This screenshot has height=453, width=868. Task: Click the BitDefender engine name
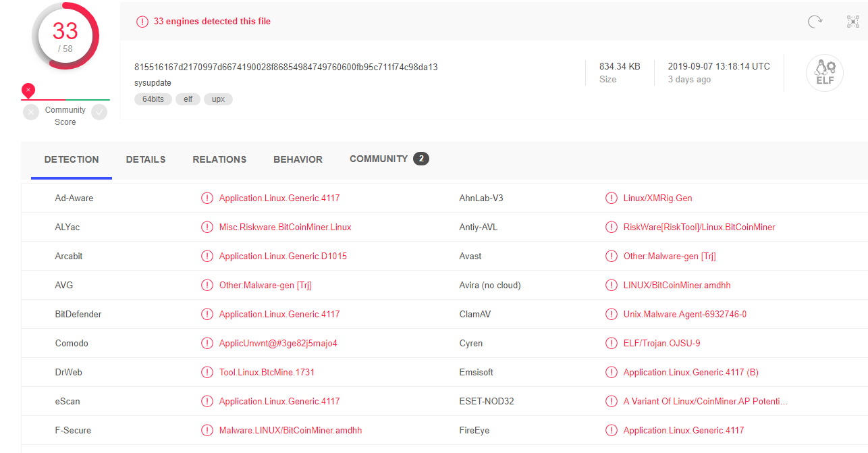pyautogui.click(x=78, y=315)
